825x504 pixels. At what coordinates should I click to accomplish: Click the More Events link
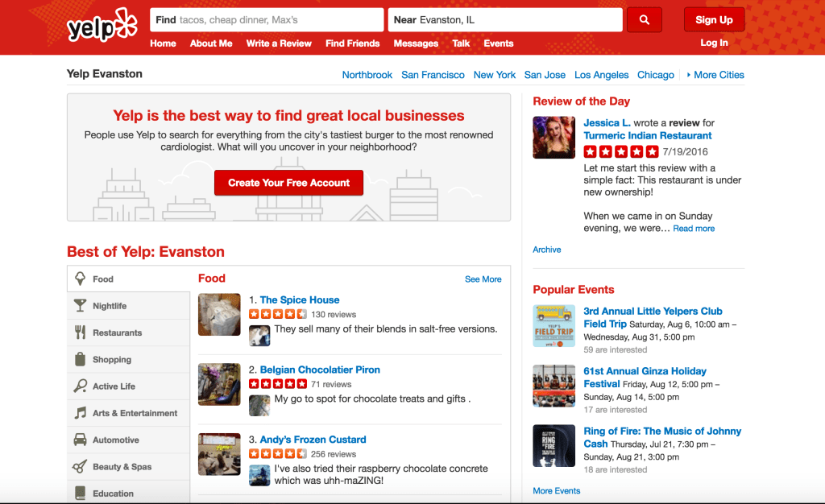coord(556,491)
